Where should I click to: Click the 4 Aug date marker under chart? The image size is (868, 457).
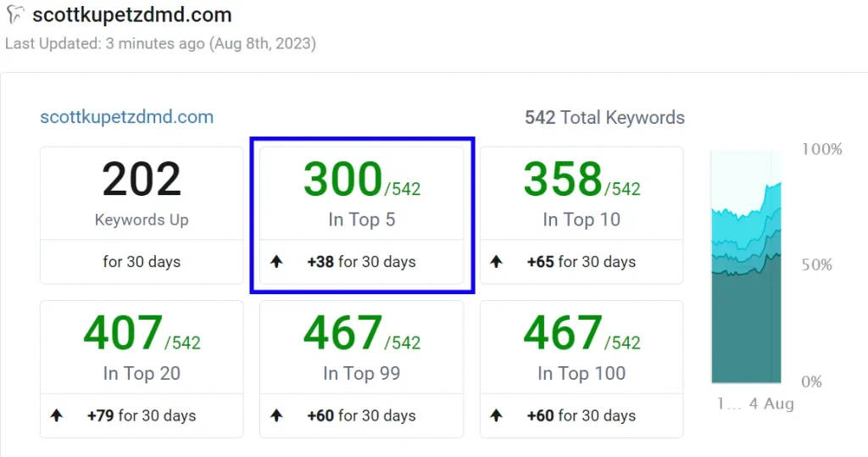[x=771, y=404]
